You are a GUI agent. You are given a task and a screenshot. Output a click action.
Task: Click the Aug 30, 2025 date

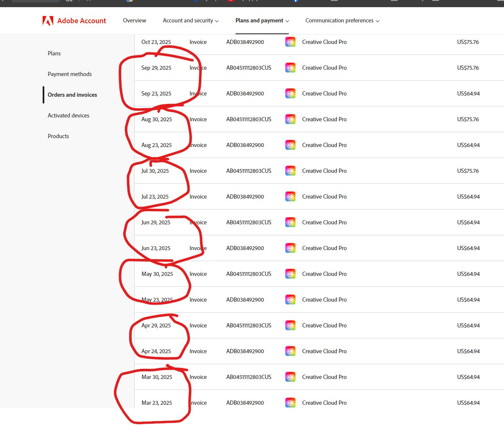[x=157, y=120]
